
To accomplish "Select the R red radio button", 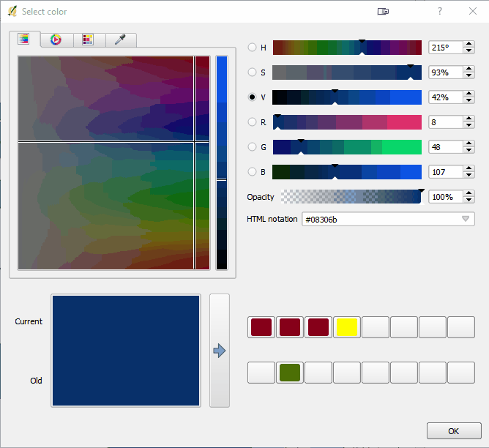I will point(252,122).
